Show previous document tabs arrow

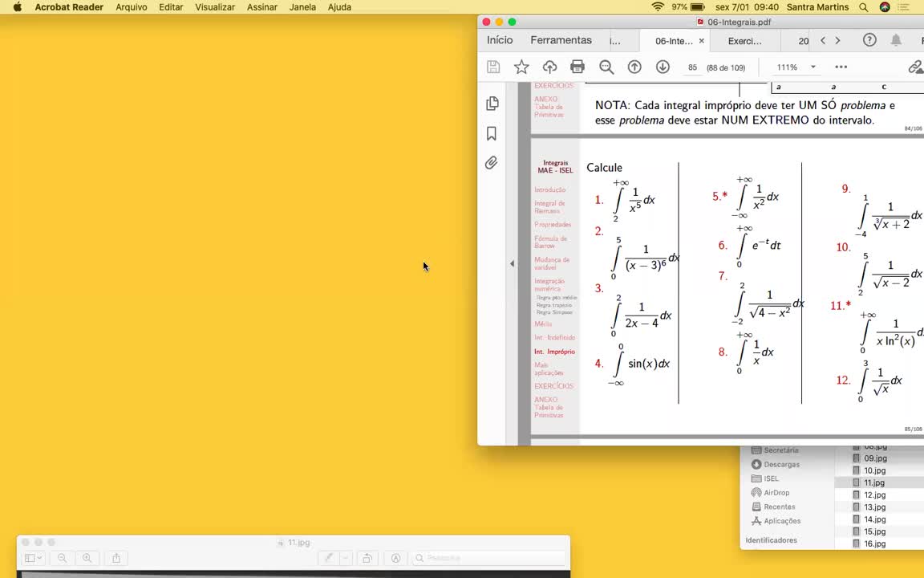[823, 41]
